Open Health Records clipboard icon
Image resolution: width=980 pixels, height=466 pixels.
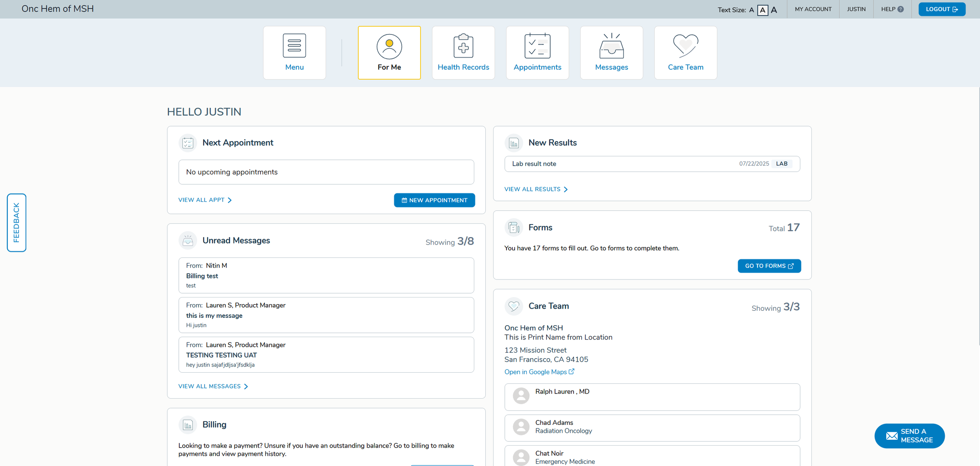click(463, 46)
